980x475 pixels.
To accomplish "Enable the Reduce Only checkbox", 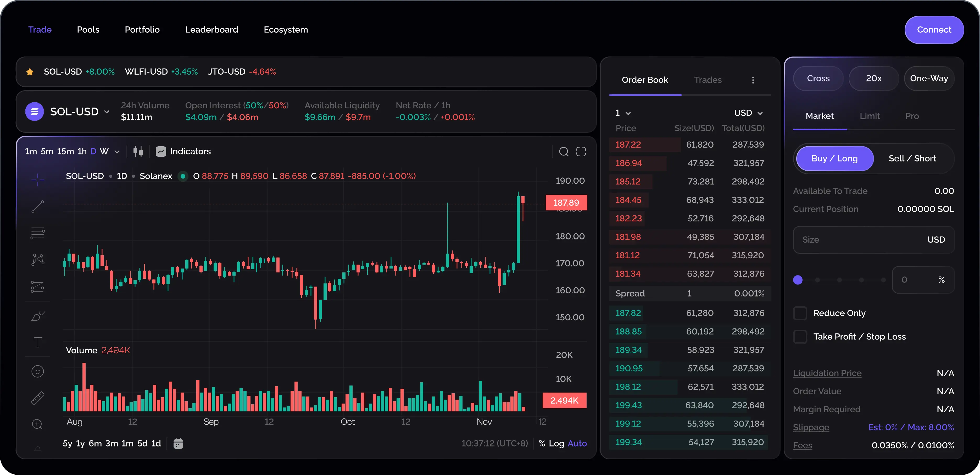I will pos(800,313).
